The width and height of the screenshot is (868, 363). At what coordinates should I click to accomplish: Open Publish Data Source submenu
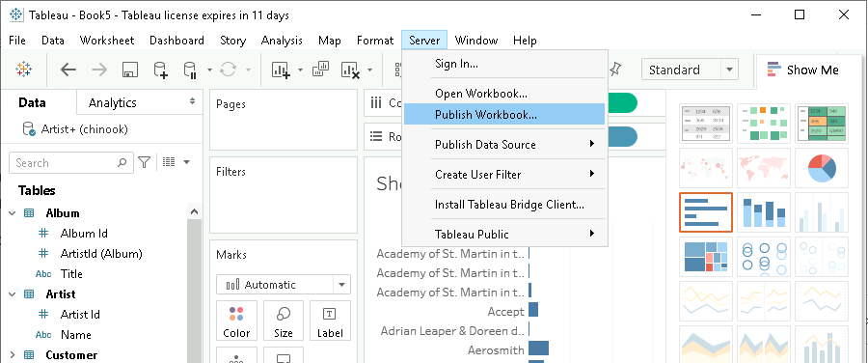pyautogui.click(x=504, y=144)
